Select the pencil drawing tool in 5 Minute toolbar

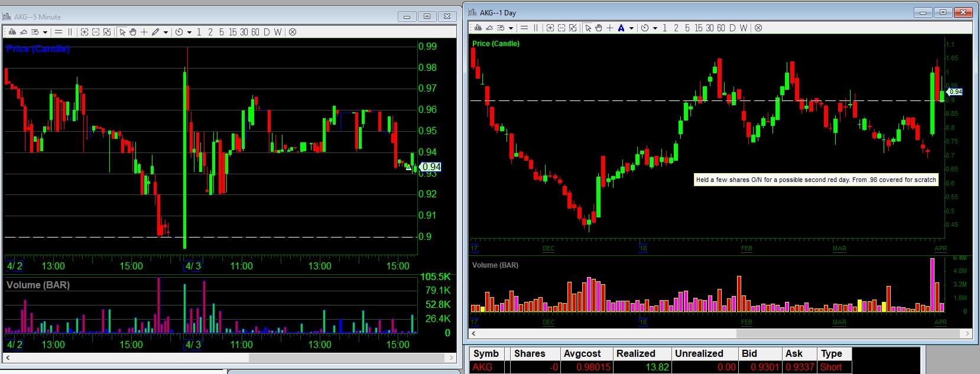[x=155, y=32]
